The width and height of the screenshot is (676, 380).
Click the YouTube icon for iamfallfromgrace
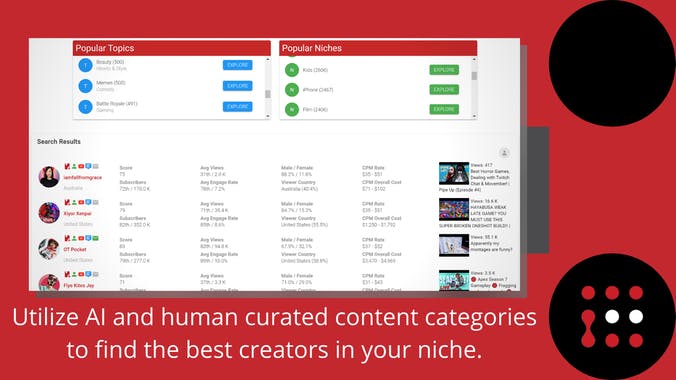pos(81,166)
